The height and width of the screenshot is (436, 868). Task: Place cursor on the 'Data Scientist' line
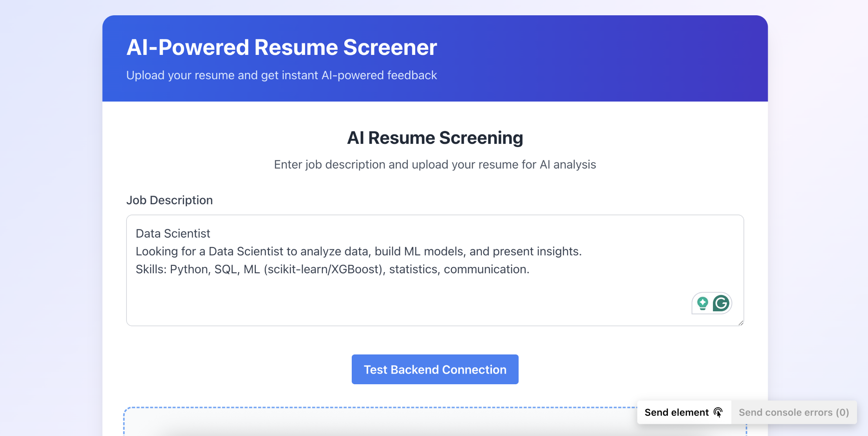(x=173, y=234)
